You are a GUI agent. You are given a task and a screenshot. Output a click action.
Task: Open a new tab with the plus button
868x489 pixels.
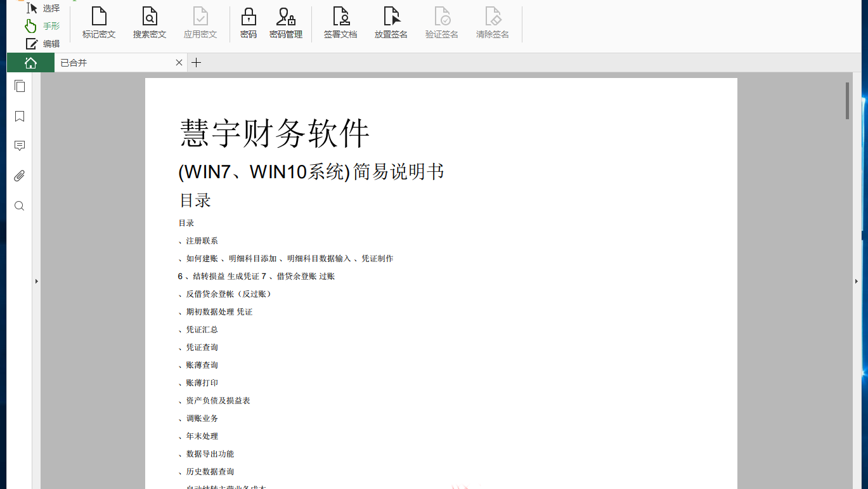[196, 62]
